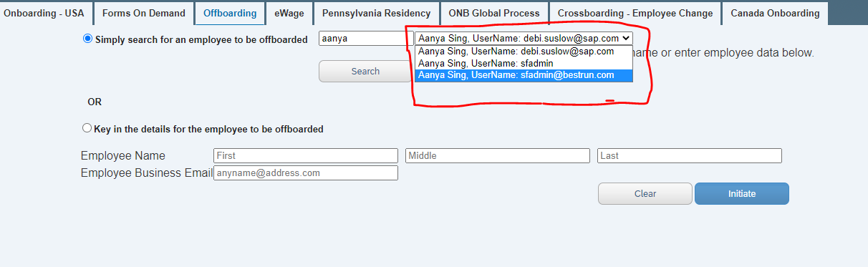868x267 pixels.
Task: Click the Clear button
Action: pos(645,194)
